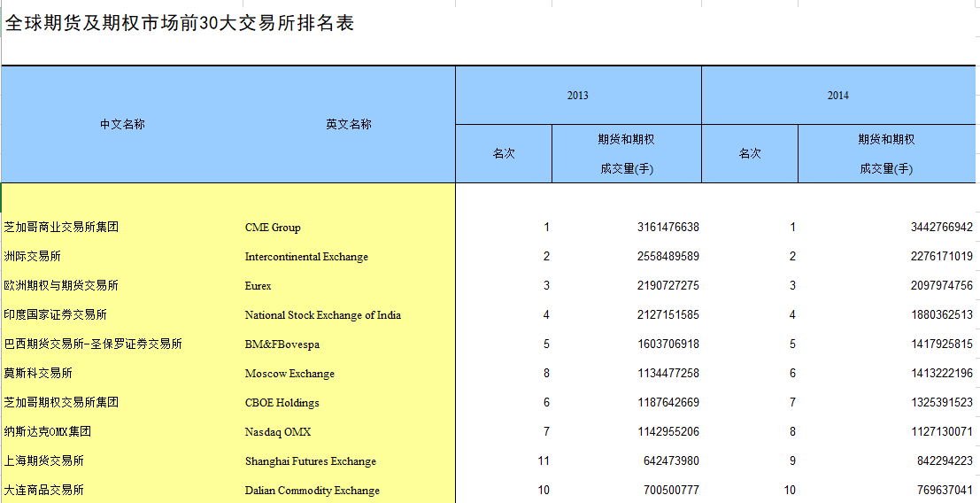Click the value 1134477258
The height and width of the screenshot is (503, 980).
(x=668, y=373)
